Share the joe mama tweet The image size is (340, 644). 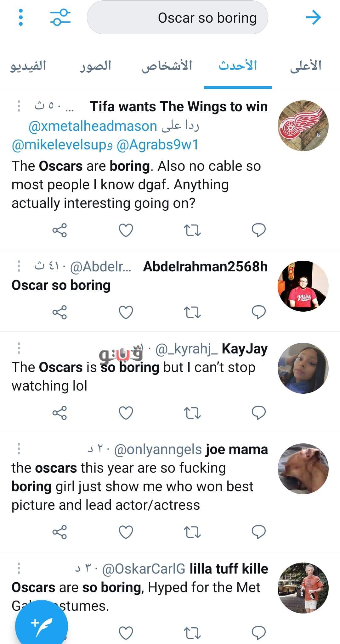(59, 532)
